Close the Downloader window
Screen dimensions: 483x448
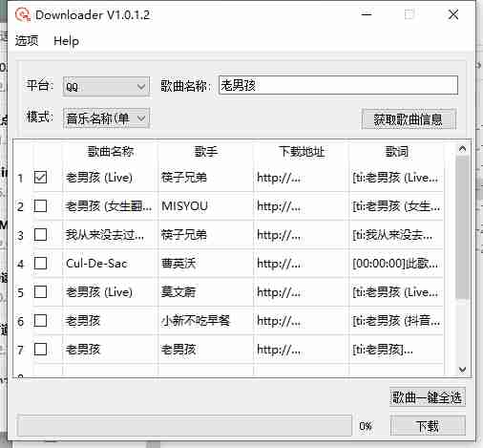coord(453,14)
